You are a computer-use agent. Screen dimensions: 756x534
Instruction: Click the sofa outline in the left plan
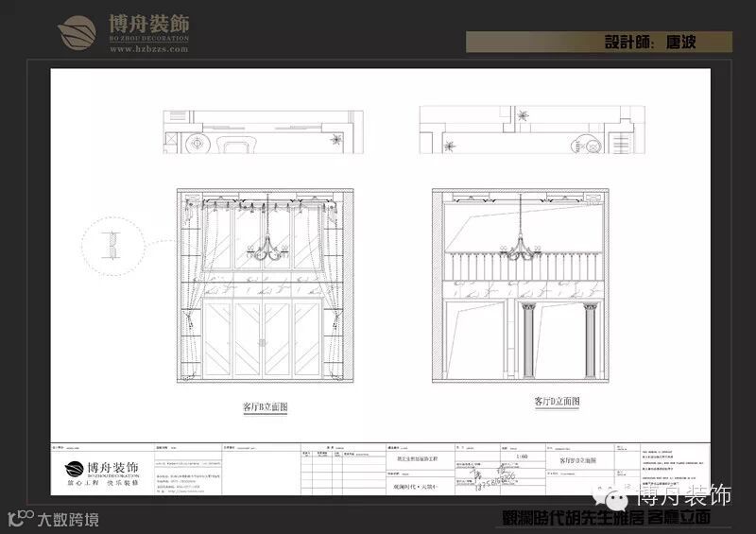(237, 145)
